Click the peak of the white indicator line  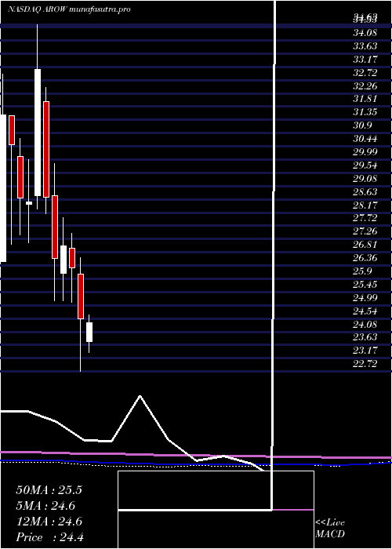click(x=140, y=396)
